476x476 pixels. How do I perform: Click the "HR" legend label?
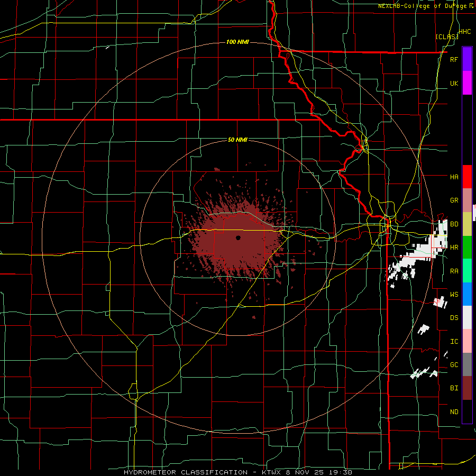point(454,248)
